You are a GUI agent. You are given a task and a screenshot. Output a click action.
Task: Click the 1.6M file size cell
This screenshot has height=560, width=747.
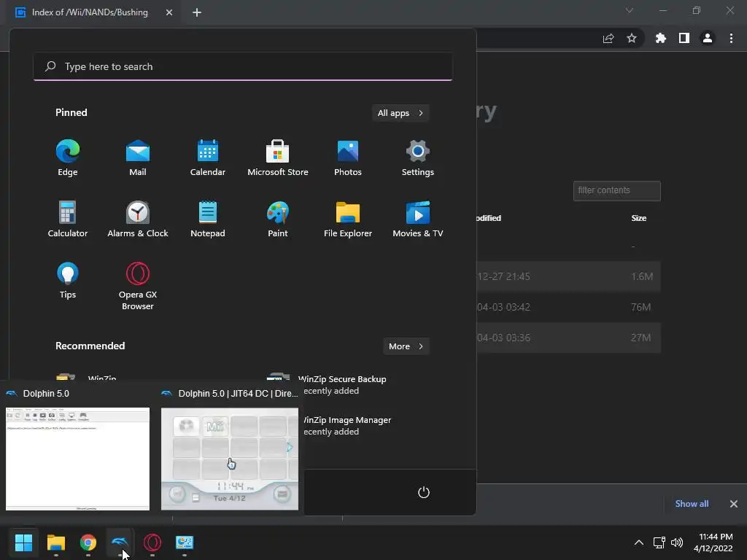[642, 276]
